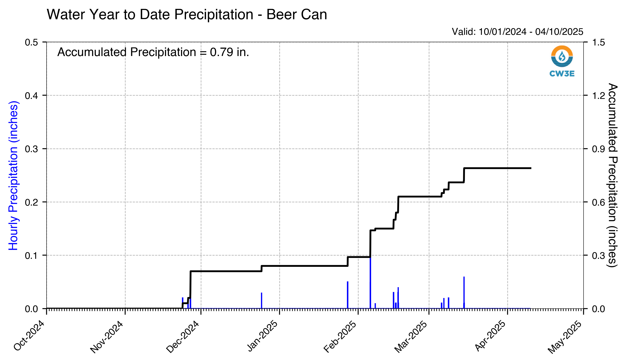Click the right-side Accumulated Precipitation axis label
The image size is (626, 364).
612,175
